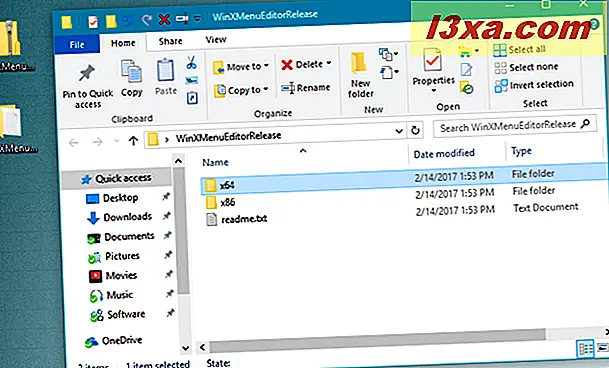Click the Copy icon in Clipboard group
Viewport: 609px width, 368px height.
pyautogui.click(x=131, y=72)
